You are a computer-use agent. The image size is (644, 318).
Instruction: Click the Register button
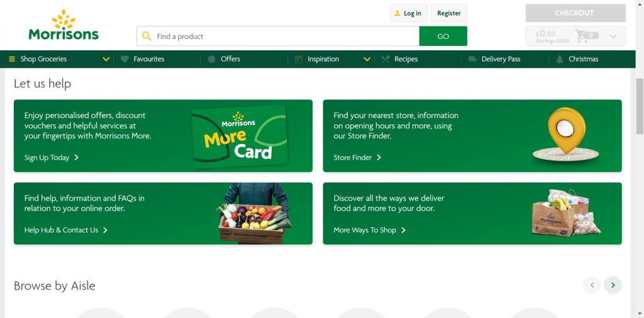point(449,13)
